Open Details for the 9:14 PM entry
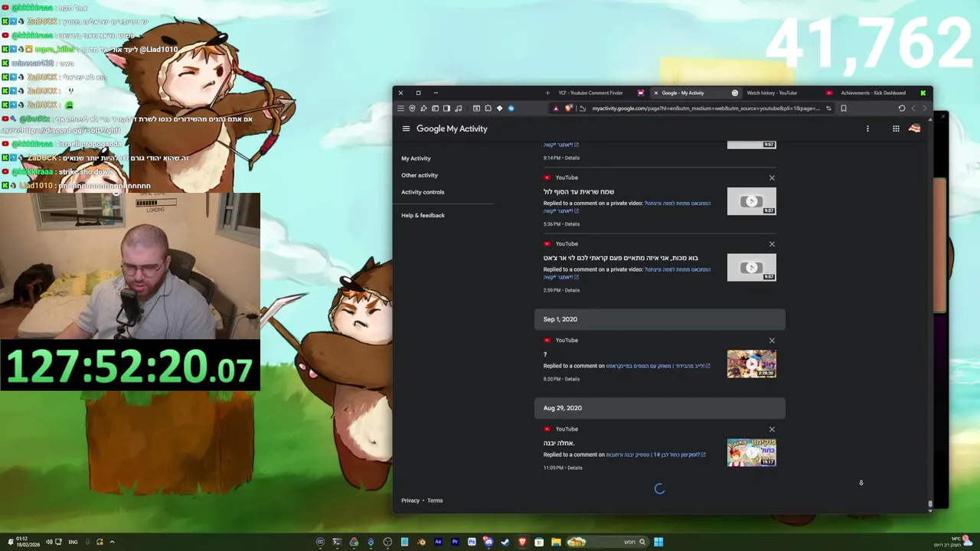Image resolution: width=980 pixels, height=551 pixels. pyautogui.click(x=572, y=158)
